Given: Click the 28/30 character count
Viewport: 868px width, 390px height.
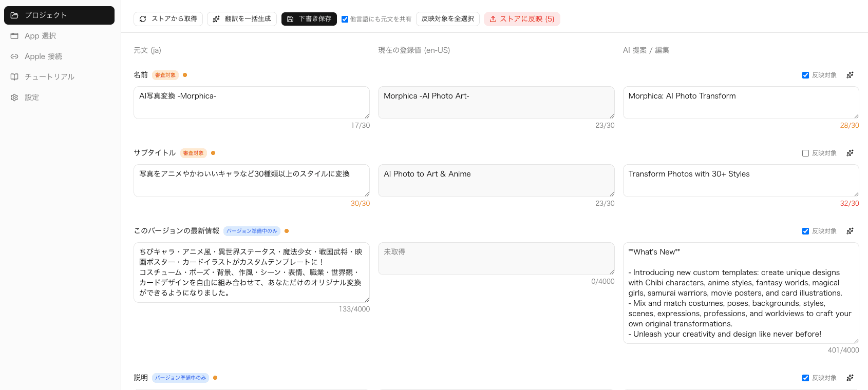Looking at the screenshot, I should [850, 125].
